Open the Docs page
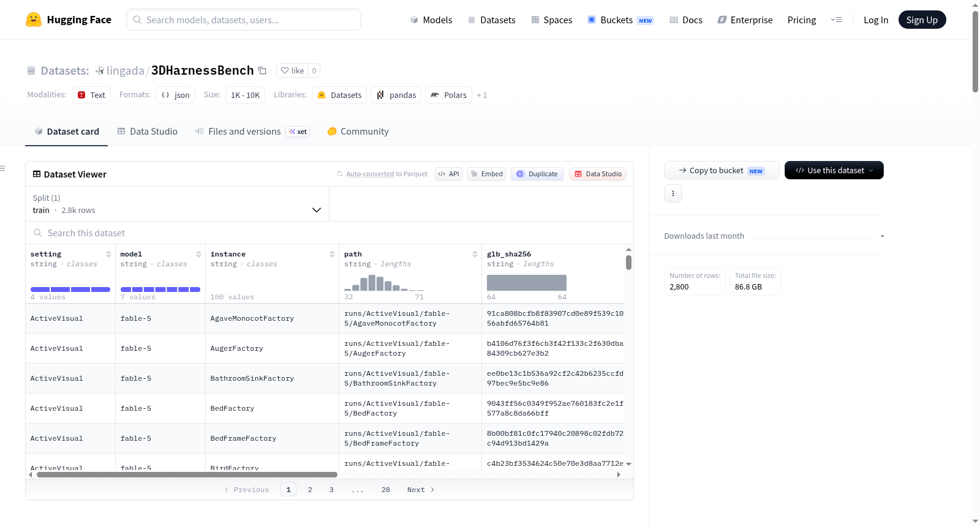 pyautogui.click(x=686, y=20)
